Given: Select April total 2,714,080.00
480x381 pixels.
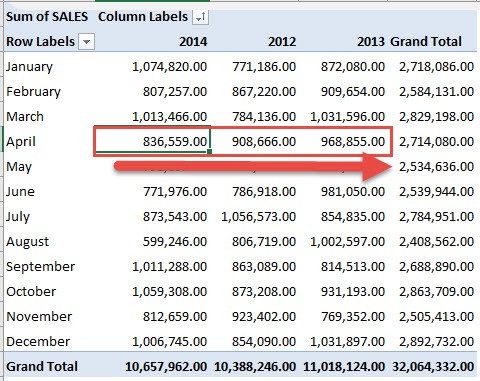Looking at the screenshot, I should [x=437, y=142].
